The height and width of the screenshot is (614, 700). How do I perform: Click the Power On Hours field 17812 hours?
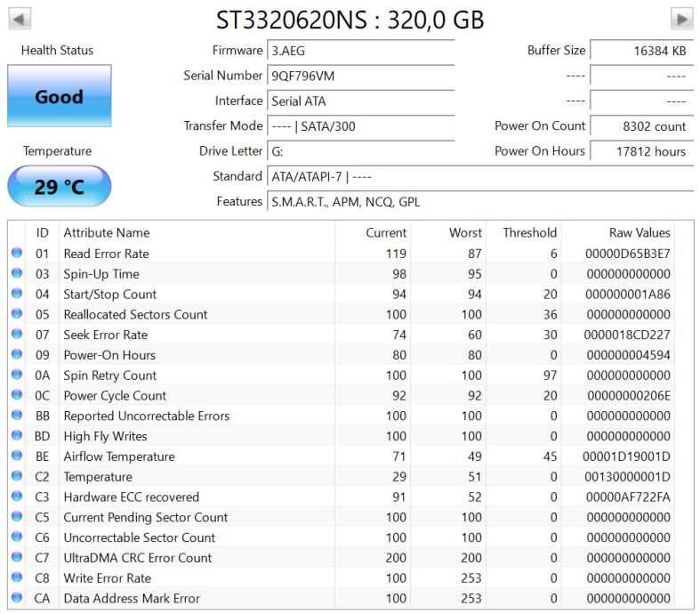click(642, 151)
